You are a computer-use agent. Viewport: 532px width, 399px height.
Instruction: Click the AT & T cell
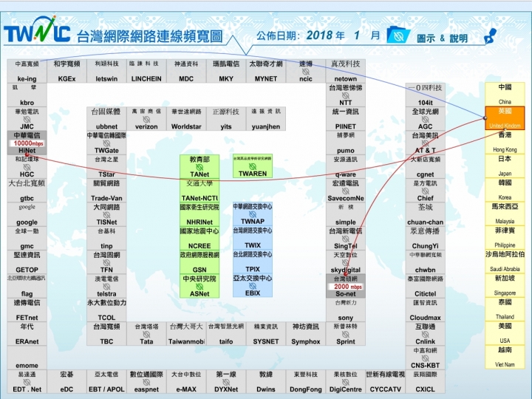(425, 143)
